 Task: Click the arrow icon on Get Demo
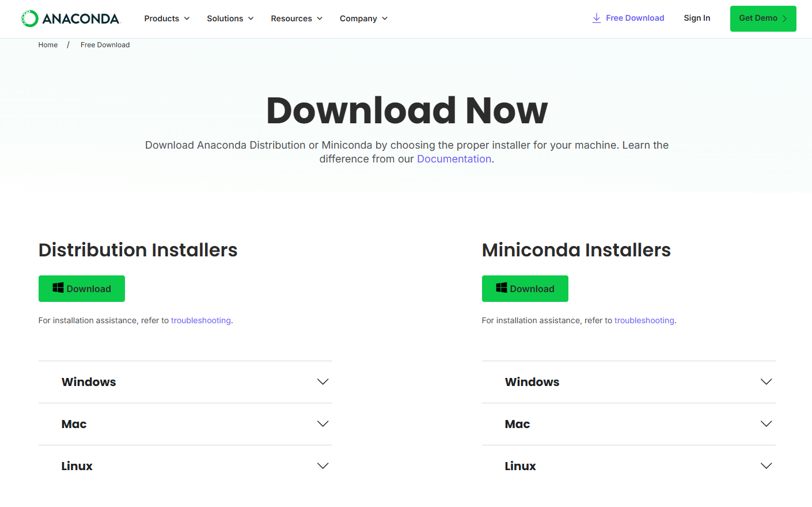pyautogui.click(x=784, y=18)
